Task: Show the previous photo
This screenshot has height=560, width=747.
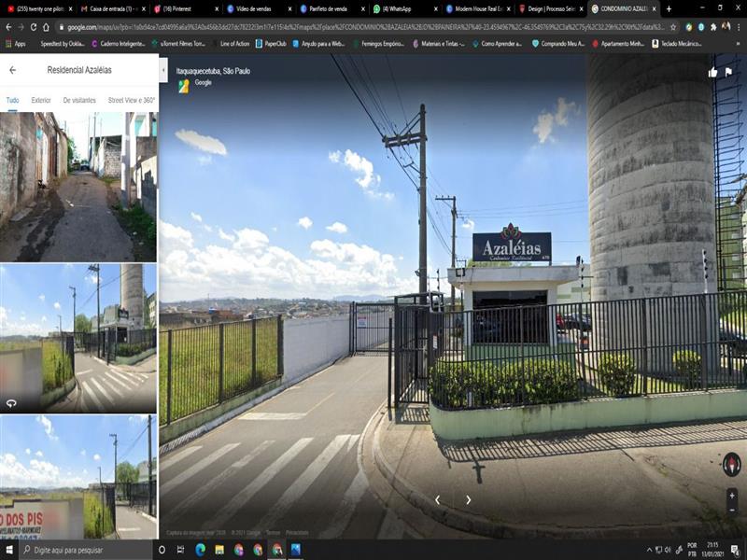Action: pos(437,499)
